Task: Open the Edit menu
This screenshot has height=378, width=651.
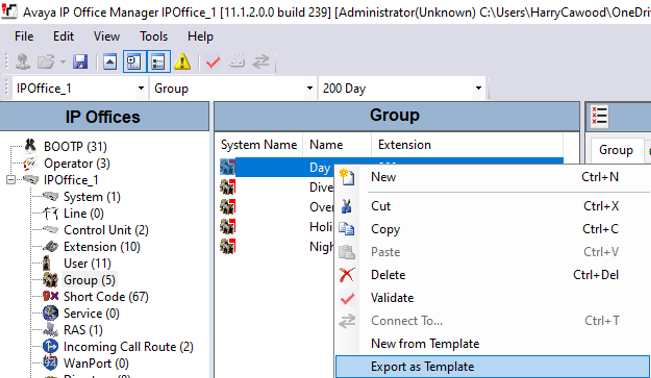Action: coord(63,37)
